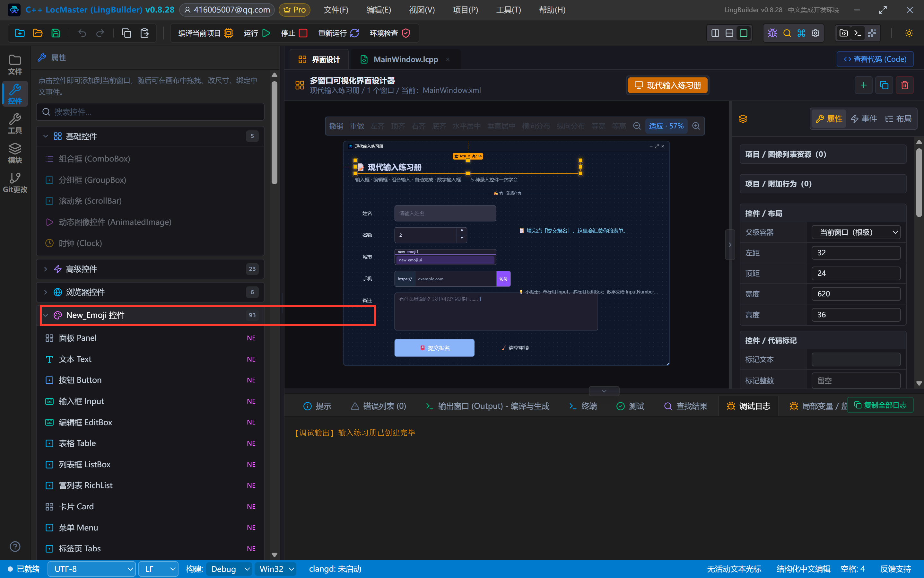Collapse the 基础控件 group
924x578 pixels.
(150, 136)
